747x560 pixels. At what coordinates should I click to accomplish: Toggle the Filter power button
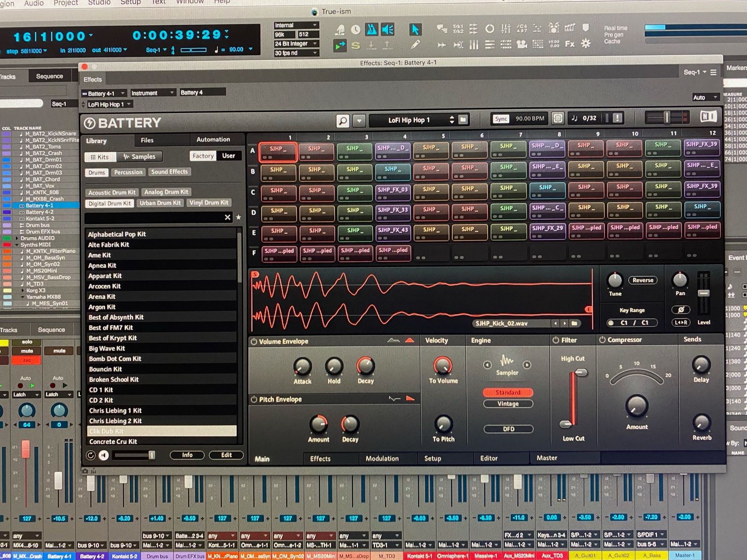tap(556, 340)
